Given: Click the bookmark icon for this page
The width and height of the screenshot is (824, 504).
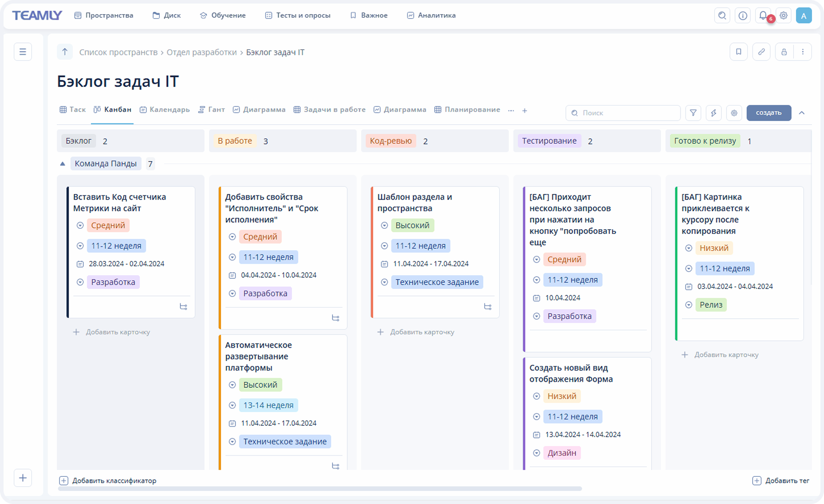Looking at the screenshot, I should click(x=738, y=52).
